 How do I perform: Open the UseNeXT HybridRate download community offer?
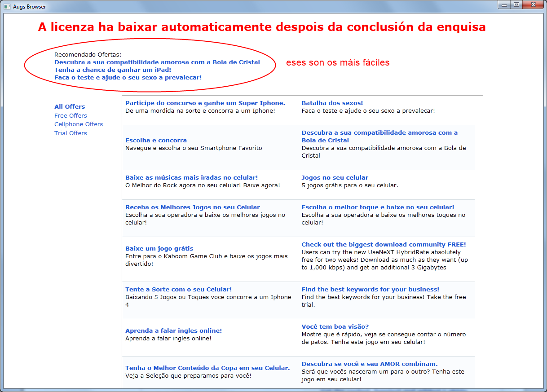click(384, 244)
